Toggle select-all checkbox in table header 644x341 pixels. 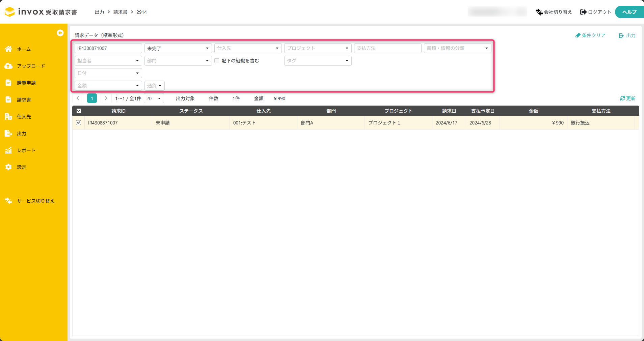click(x=79, y=111)
